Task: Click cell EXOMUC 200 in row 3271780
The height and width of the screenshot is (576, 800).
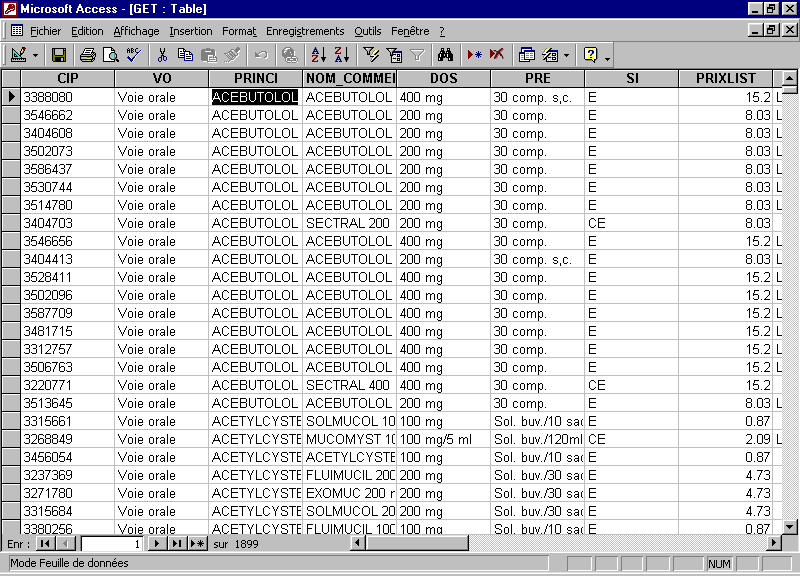Action: pos(349,493)
